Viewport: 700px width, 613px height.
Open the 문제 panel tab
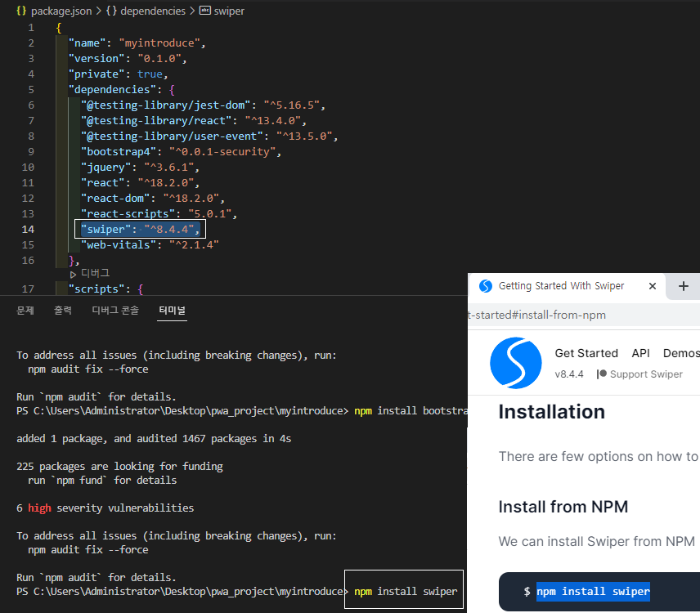25,310
